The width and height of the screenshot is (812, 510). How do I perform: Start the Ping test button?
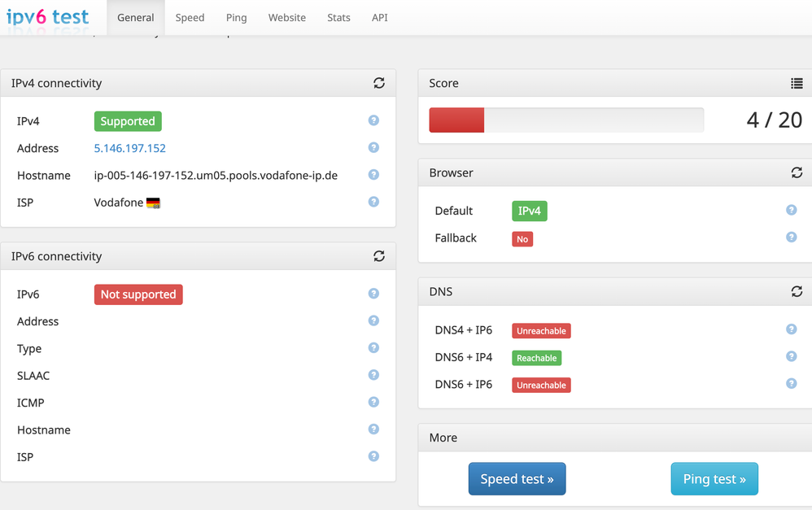(714, 479)
